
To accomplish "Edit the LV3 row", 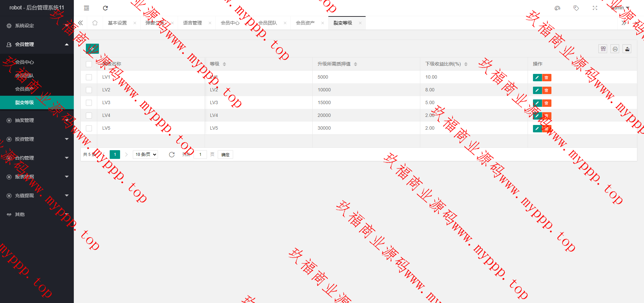I will click(537, 103).
